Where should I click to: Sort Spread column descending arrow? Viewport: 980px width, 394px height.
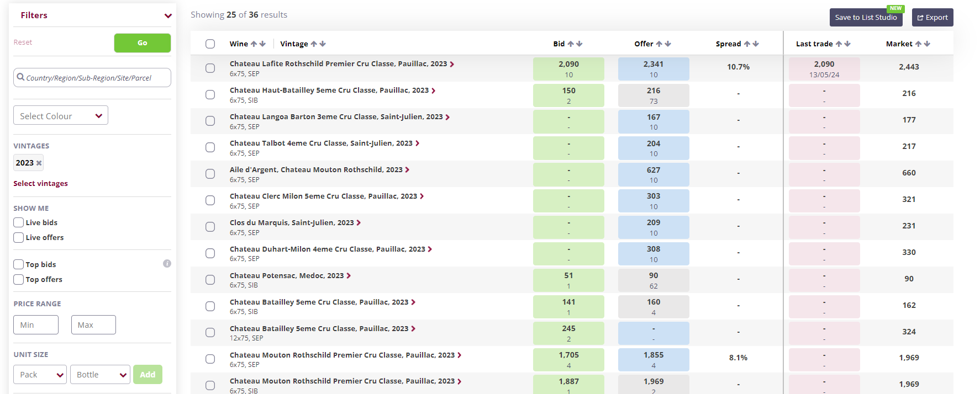point(756,44)
